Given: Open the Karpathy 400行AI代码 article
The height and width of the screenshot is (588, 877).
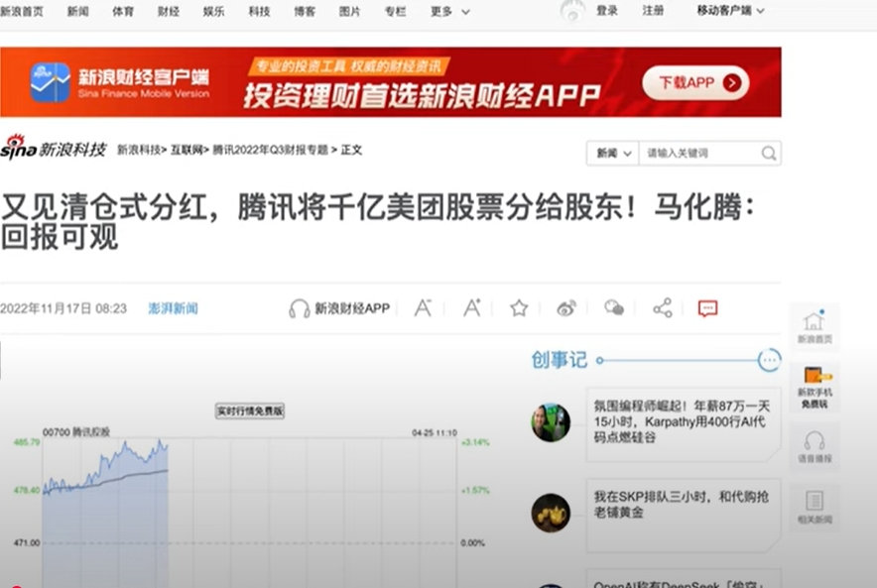Looking at the screenshot, I should [x=682, y=421].
